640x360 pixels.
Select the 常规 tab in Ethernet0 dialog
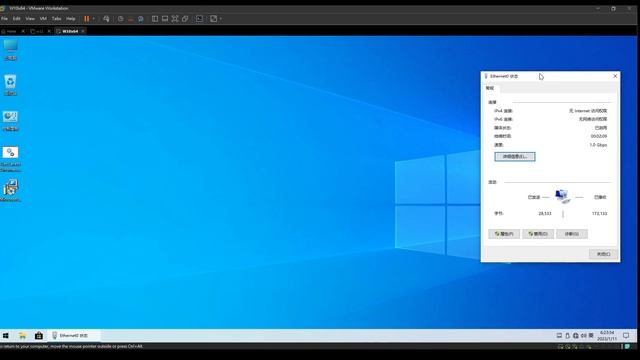[x=490, y=88]
